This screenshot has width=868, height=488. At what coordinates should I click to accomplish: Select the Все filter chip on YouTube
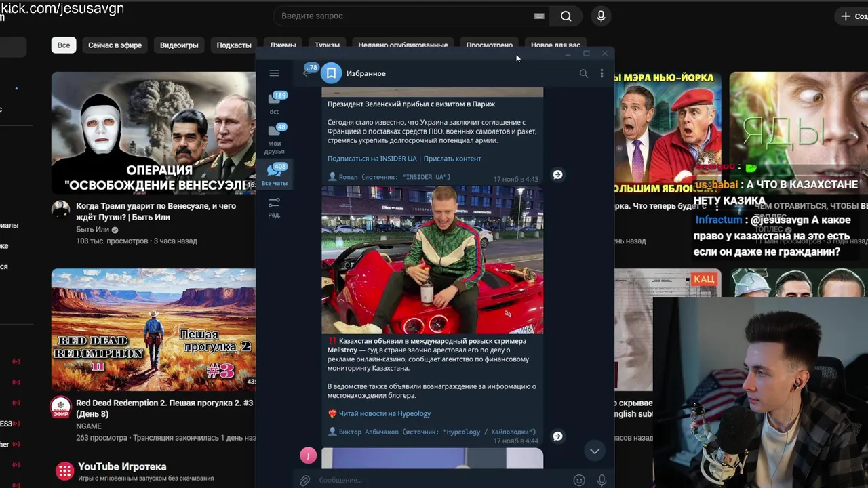[64, 45]
